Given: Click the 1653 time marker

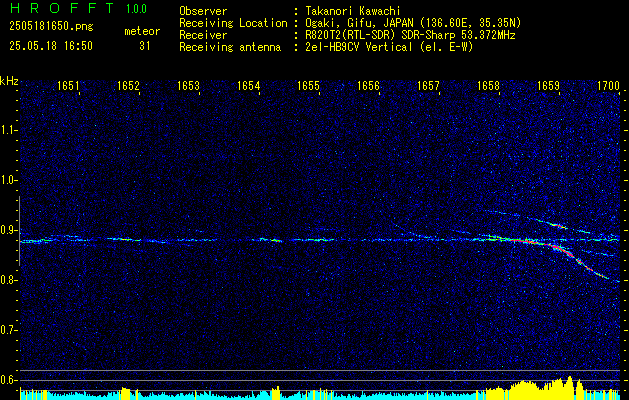Looking at the screenshot, I should tap(188, 85).
